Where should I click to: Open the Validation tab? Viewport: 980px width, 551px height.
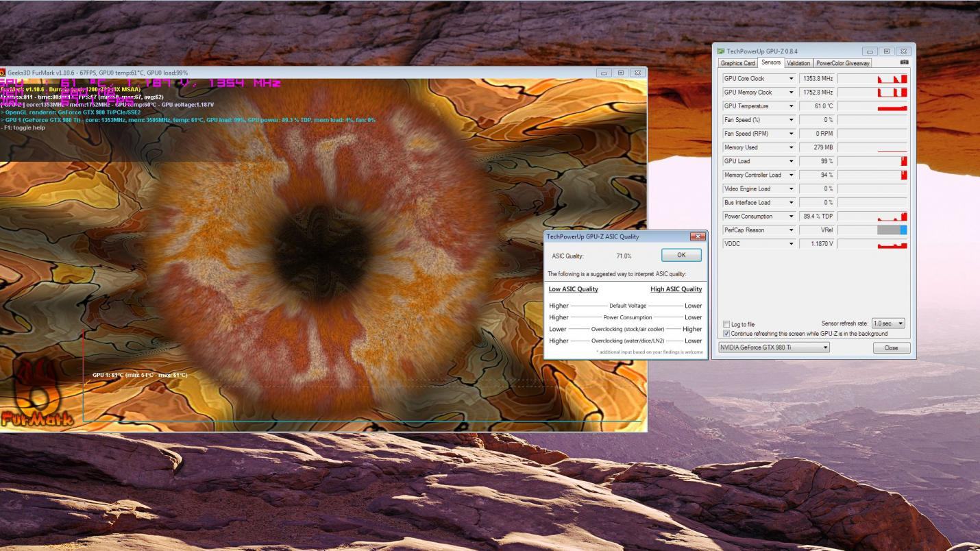click(x=798, y=63)
